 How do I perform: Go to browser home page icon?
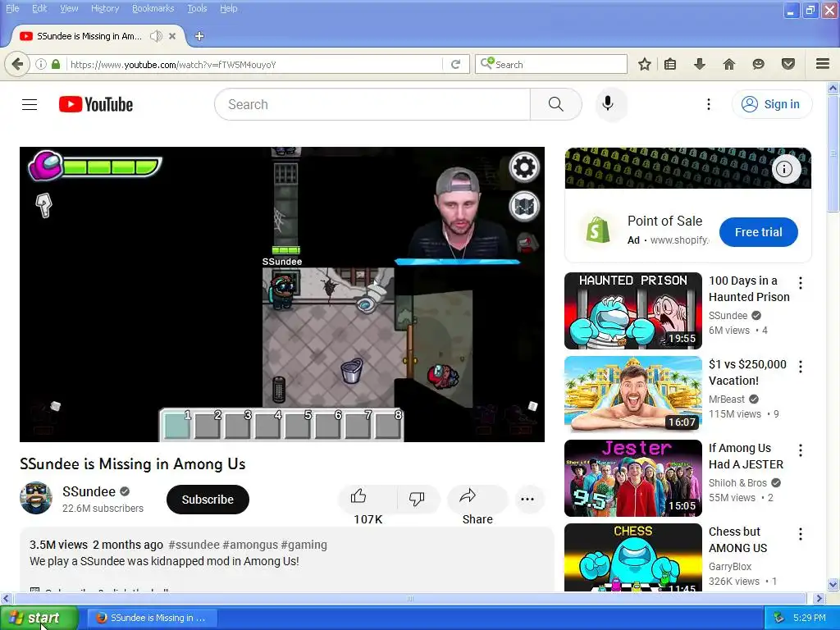point(728,64)
